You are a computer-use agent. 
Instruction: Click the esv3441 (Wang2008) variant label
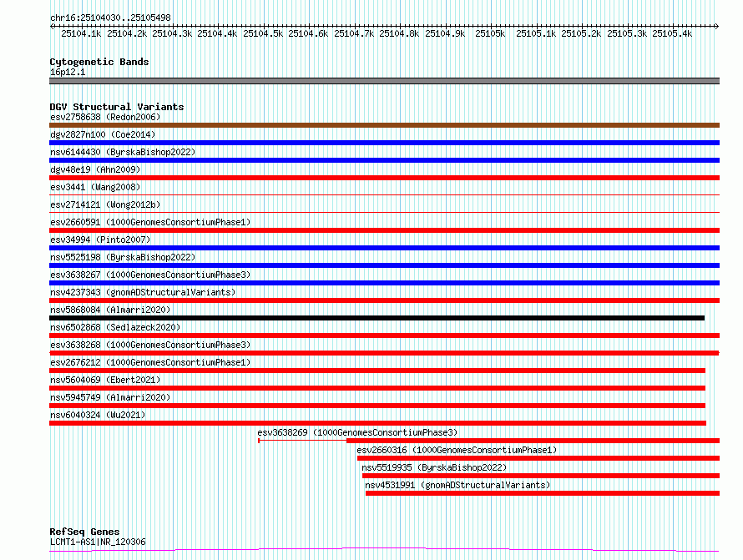[x=95, y=187]
